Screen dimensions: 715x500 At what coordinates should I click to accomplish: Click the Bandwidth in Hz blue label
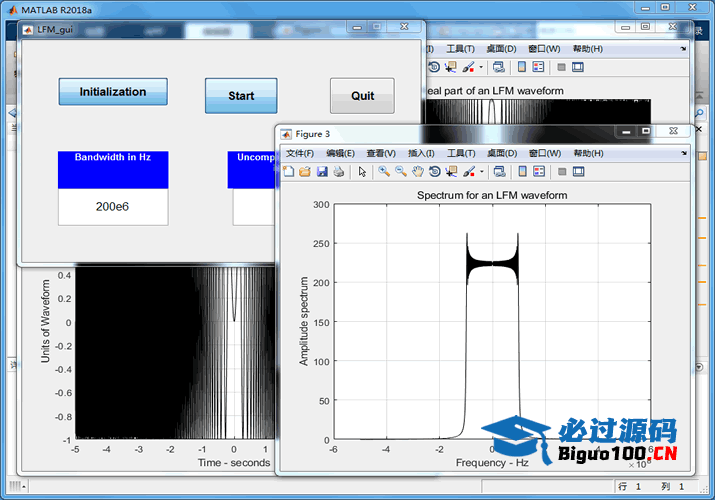(113, 170)
